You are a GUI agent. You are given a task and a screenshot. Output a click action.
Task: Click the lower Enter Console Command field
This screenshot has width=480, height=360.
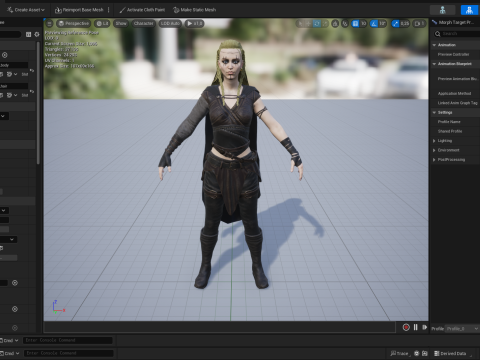[69, 353]
